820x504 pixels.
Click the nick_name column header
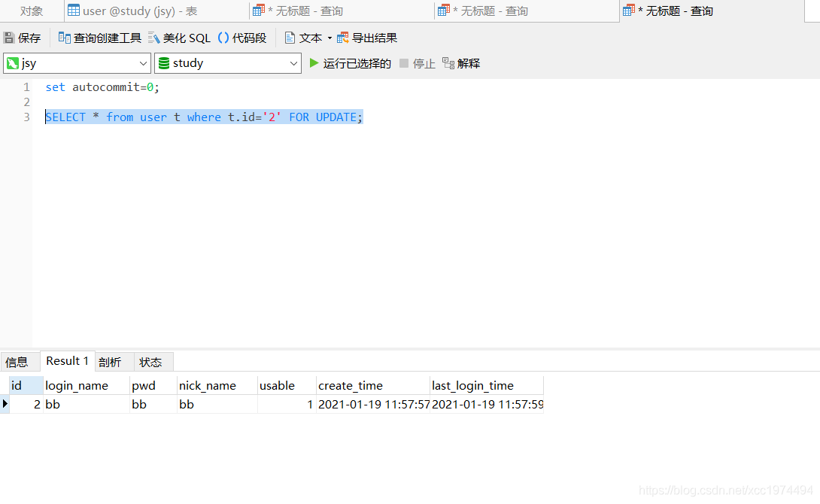(x=217, y=385)
